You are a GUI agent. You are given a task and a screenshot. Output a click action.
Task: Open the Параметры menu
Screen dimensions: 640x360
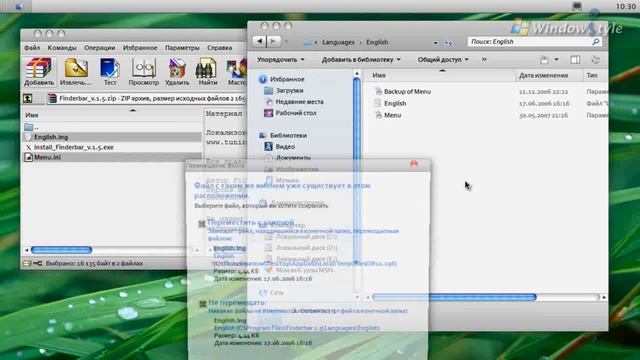click(182, 48)
